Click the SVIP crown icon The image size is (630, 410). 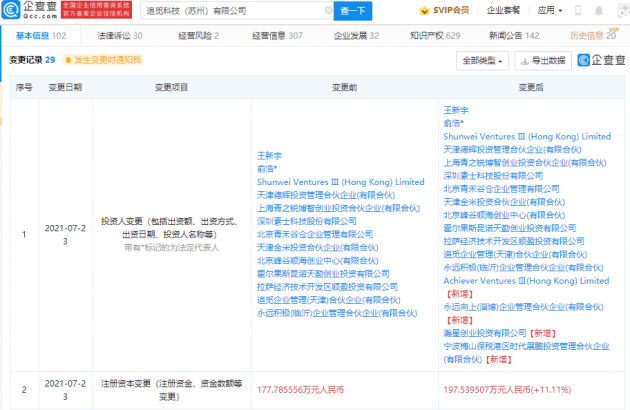[424, 10]
